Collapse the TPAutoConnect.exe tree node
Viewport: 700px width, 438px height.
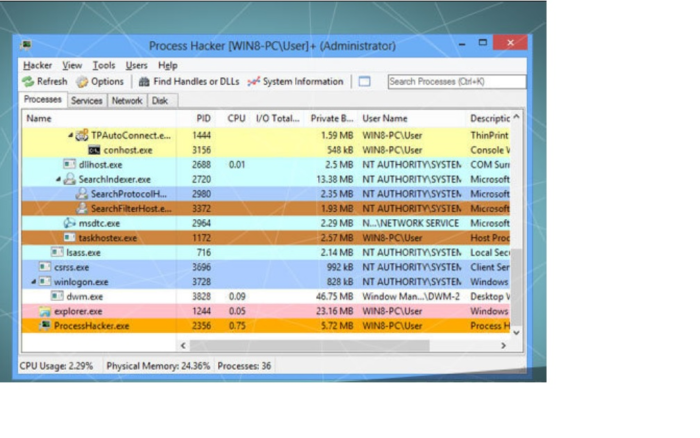point(70,134)
